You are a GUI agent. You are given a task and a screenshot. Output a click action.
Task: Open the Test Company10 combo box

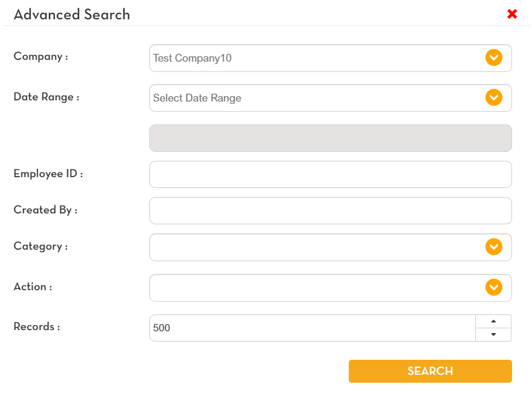tap(314, 58)
